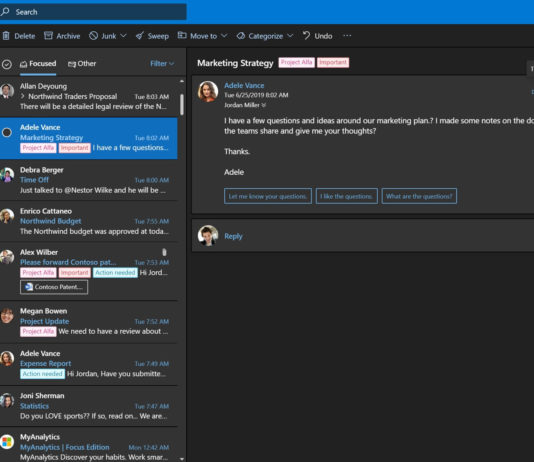Viewport: 534px width, 462px height.
Task: Expand the Northwind Traders Proposal conversation chevron
Action: 22,96
